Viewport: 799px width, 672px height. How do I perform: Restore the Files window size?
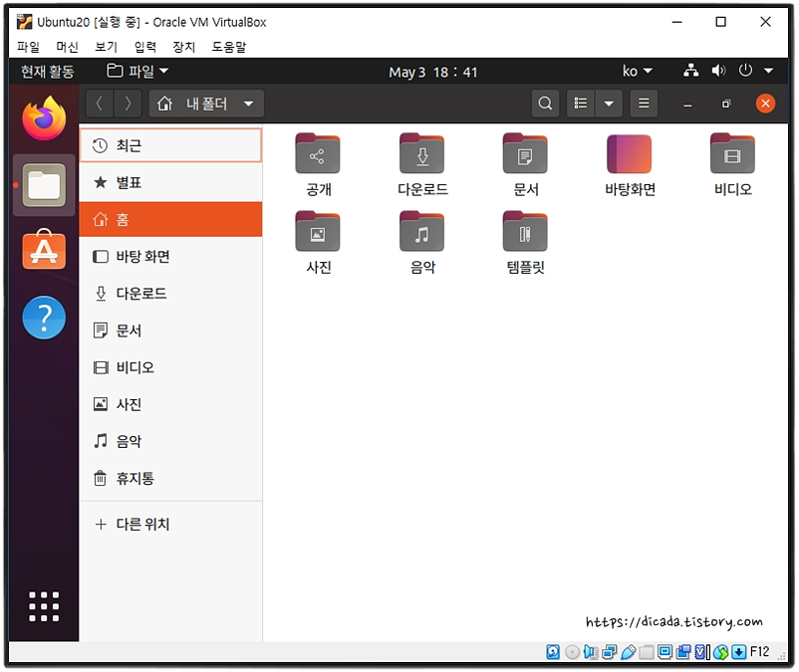(x=726, y=104)
